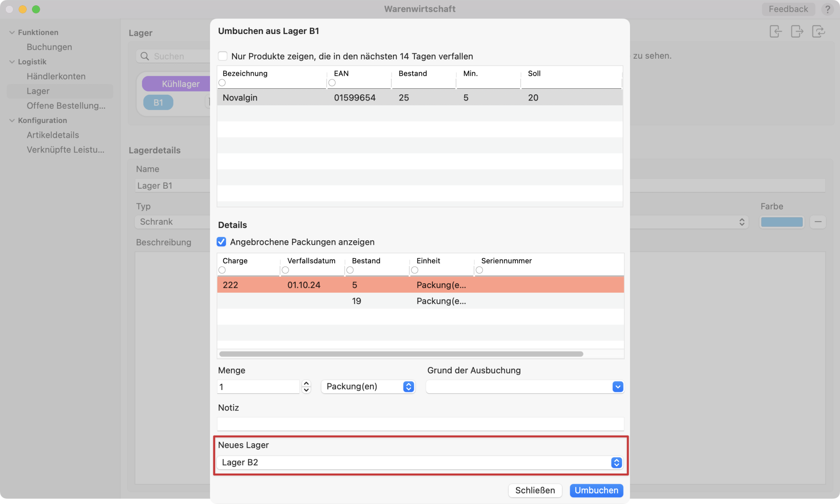Open Händlerkonten in the sidebar
Image resolution: width=840 pixels, height=504 pixels.
pyautogui.click(x=56, y=76)
